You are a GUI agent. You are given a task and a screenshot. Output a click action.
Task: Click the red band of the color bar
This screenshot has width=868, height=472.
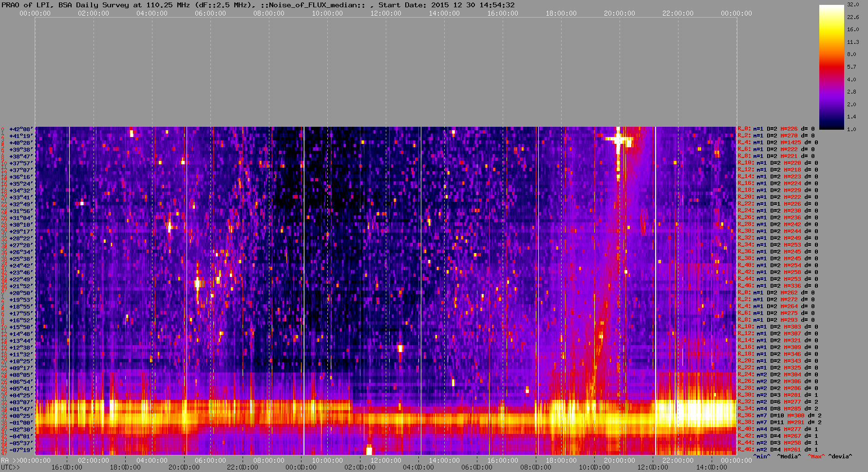831,66
